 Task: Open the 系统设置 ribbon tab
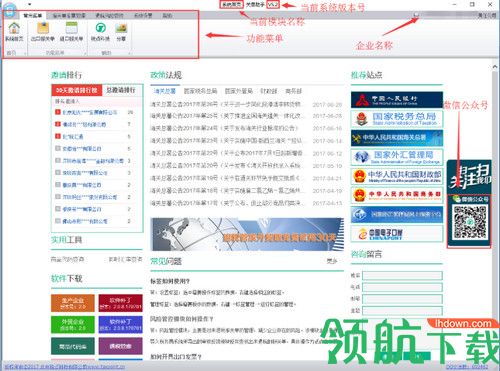143,16
